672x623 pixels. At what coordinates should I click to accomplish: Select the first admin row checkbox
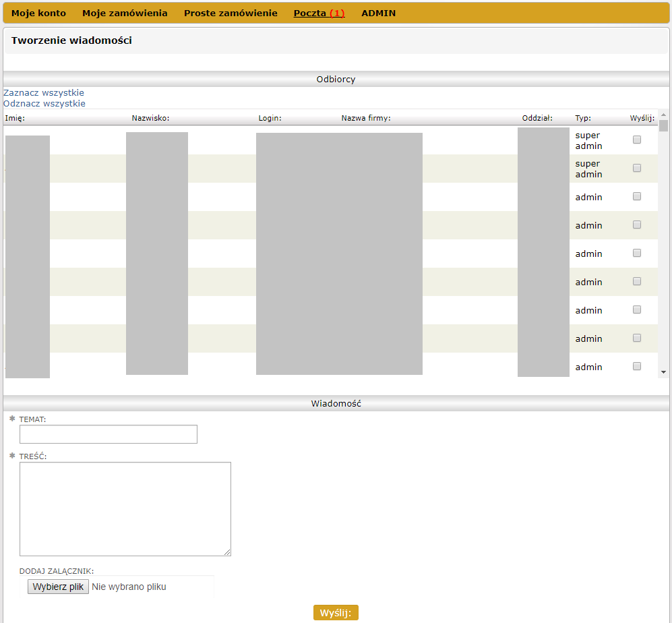[x=637, y=197]
